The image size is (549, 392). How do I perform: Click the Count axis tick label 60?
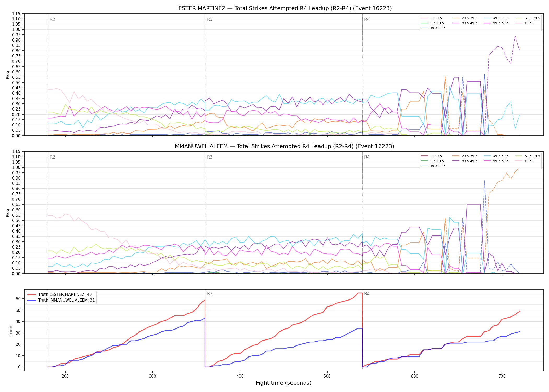click(18, 299)
